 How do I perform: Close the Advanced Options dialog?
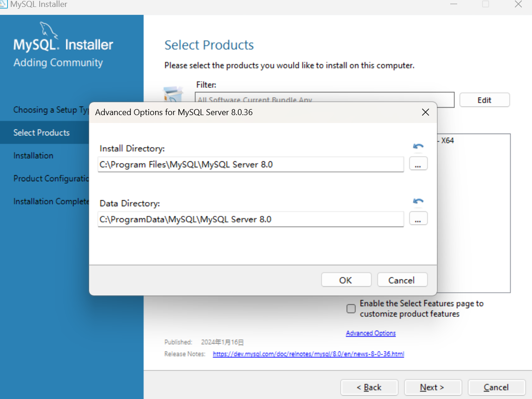click(425, 112)
